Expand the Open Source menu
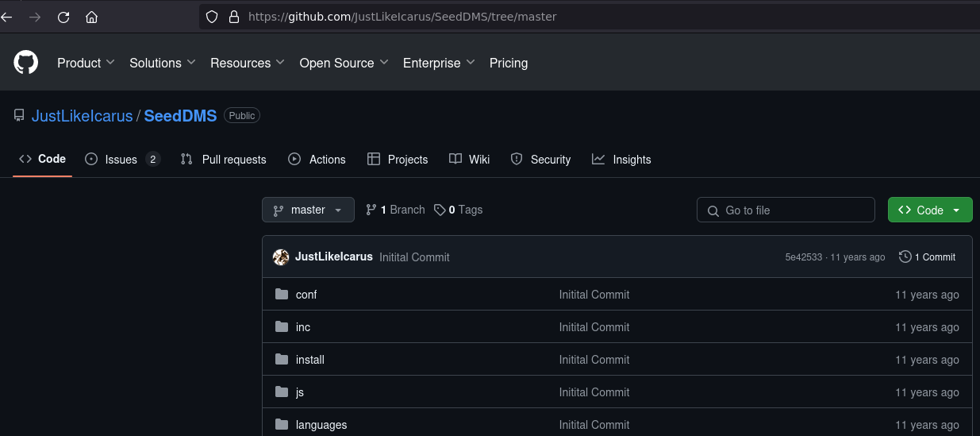Viewport: 980px width, 436px height. click(344, 63)
